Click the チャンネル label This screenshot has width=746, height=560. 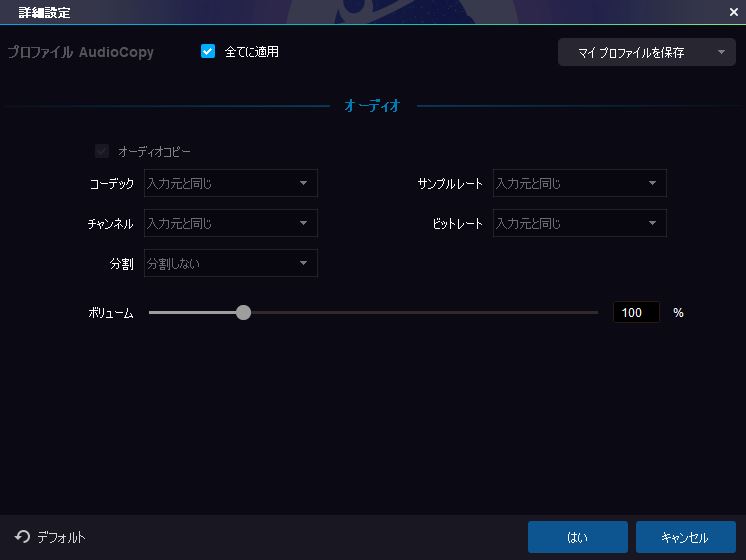tap(110, 224)
